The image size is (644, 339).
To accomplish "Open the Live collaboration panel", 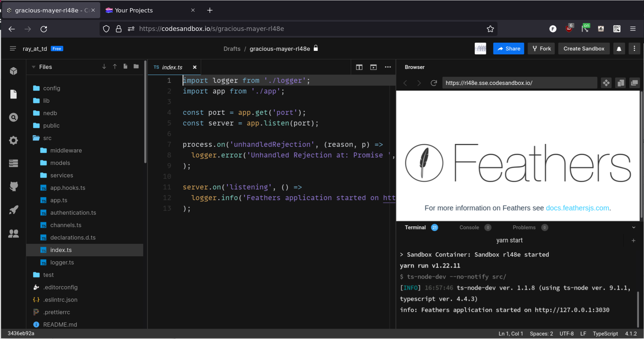I will click(x=13, y=233).
